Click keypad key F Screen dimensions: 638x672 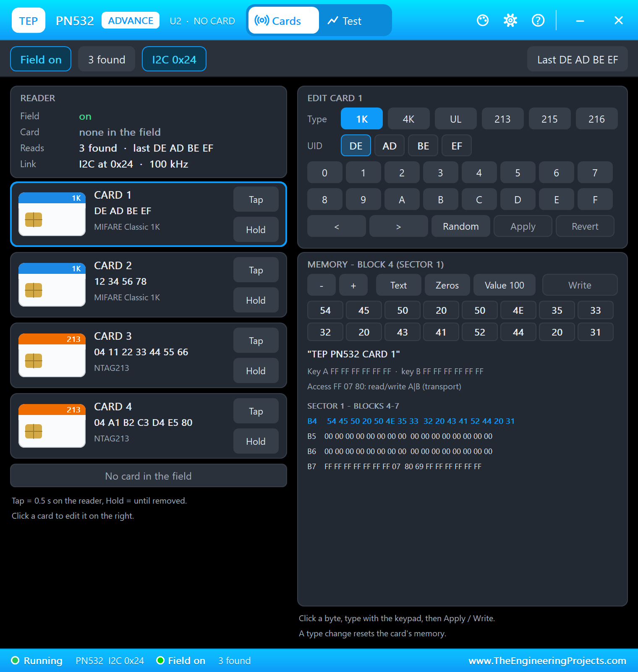pos(595,199)
